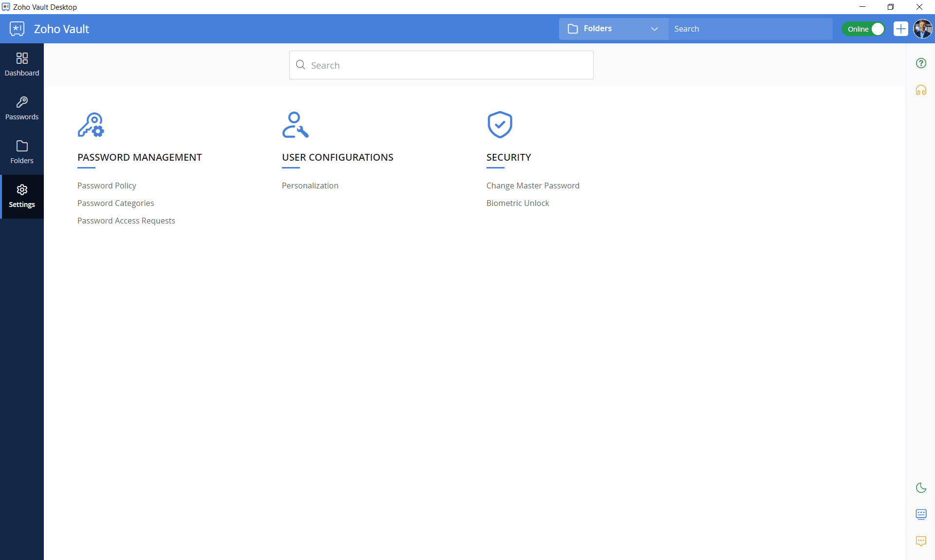The image size is (935, 560).
Task: Open the feedback chat bubble icon
Action: tap(921, 541)
